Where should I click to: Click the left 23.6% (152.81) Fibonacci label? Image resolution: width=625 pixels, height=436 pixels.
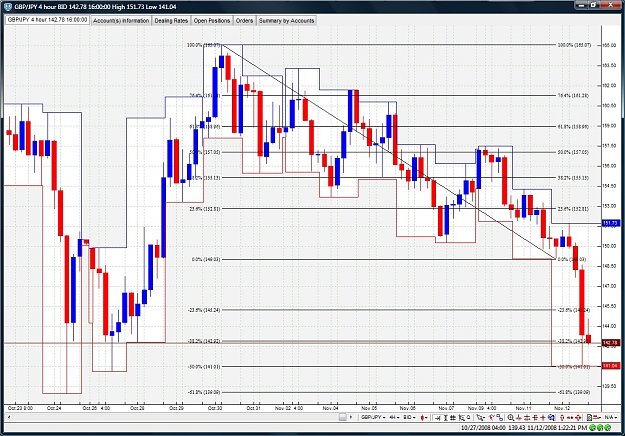pos(204,208)
